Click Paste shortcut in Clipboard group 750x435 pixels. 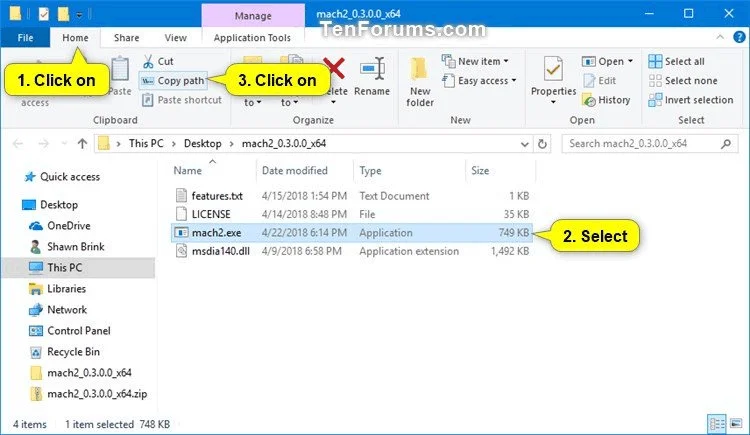click(x=182, y=100)
